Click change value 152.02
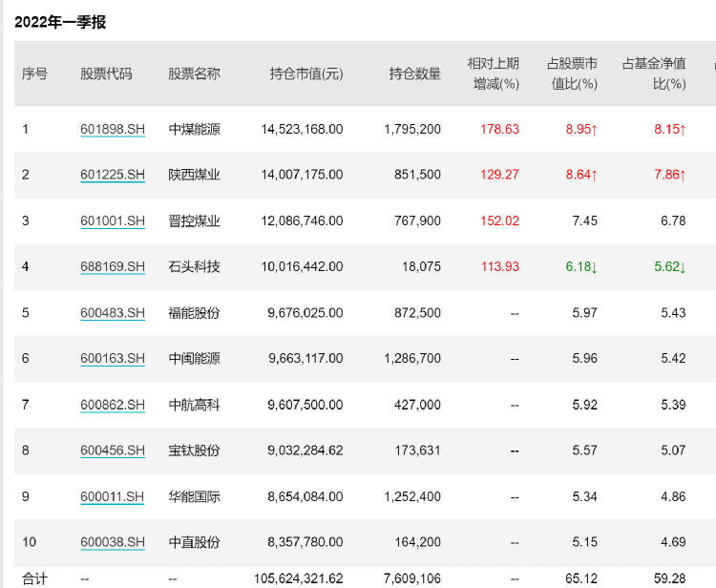716x588 pixels. pyautogui.click(x=499, y=220)
